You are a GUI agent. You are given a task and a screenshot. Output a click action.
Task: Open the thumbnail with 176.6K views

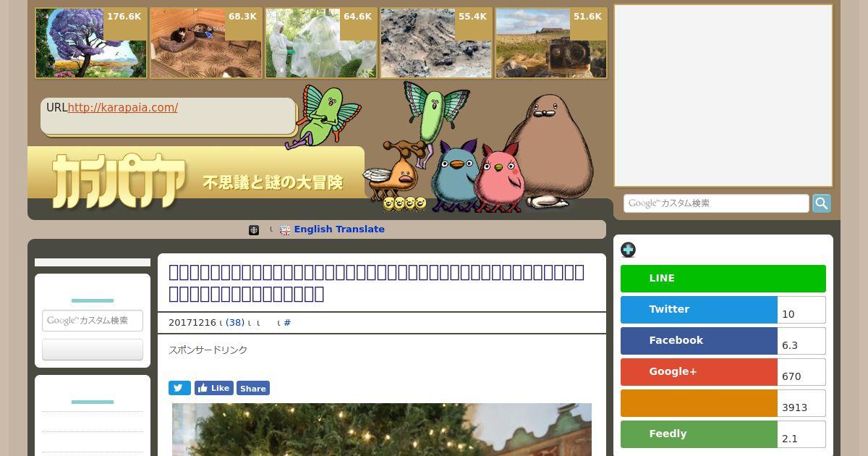pos(91,43)
